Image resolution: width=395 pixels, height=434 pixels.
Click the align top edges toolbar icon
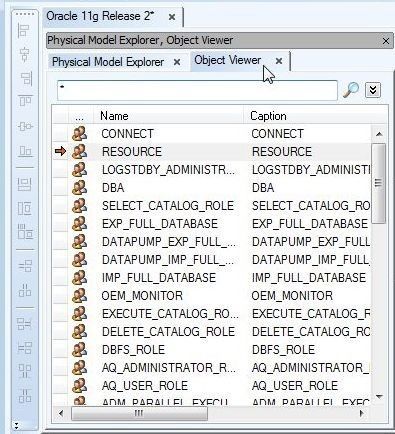[x=25, y=100]
